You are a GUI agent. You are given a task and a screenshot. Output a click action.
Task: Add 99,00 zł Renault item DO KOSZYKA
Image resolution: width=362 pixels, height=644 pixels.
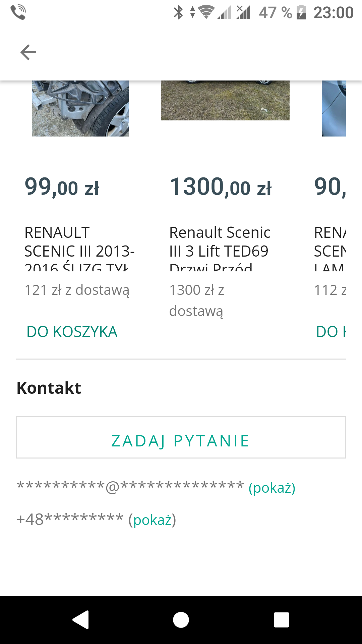coord(72,332)
